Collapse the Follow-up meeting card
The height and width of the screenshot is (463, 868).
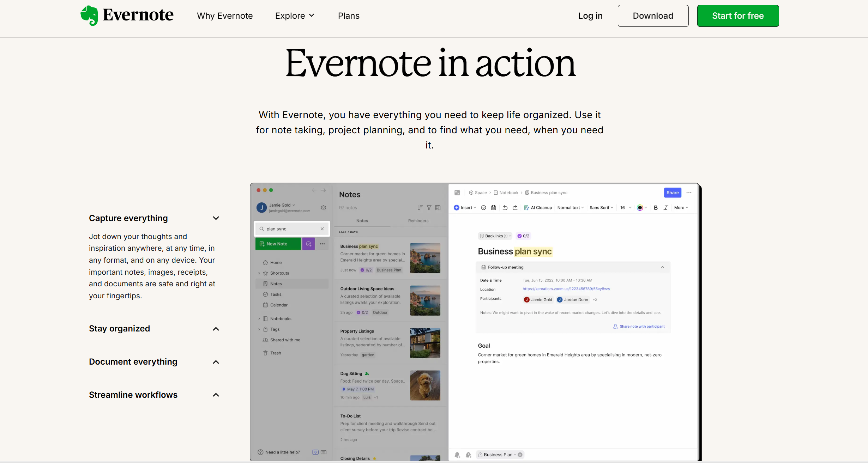(x=662, y=267)
